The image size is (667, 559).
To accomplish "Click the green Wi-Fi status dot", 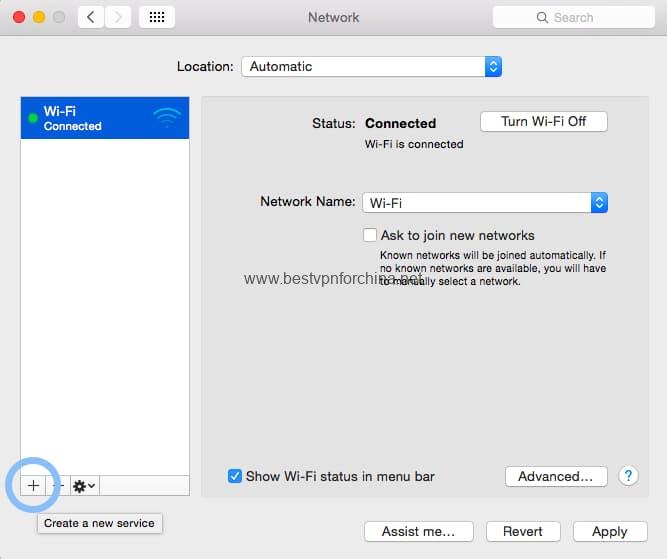I will click(x=32, y=118).
